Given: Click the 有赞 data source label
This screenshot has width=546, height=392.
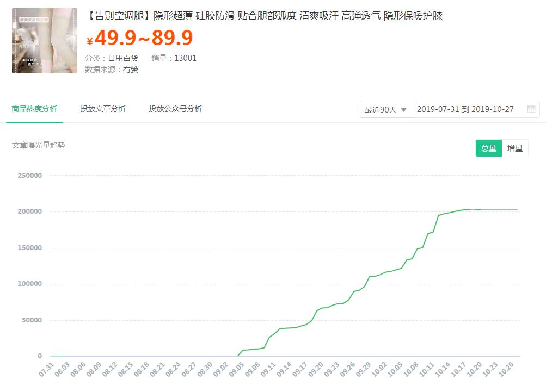Looking at the screenshot, I should pyautogui.click(x=131, y=70).
